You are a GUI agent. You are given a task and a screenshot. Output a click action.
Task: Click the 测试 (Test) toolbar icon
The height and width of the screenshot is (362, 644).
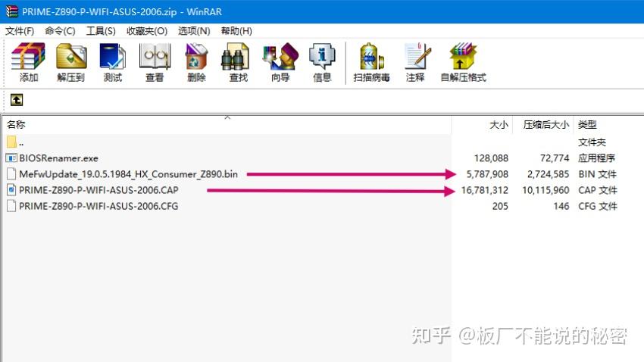coord(113,56)
